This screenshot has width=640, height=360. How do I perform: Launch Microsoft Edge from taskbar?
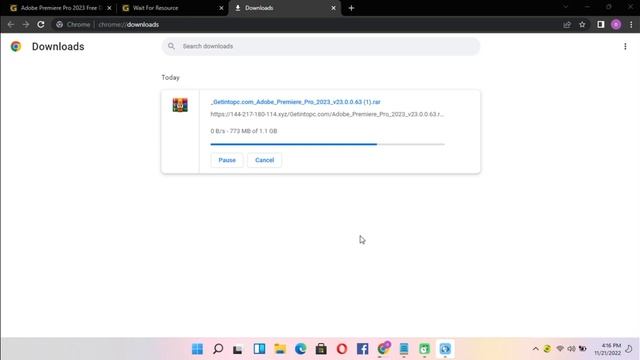[300, 349]
